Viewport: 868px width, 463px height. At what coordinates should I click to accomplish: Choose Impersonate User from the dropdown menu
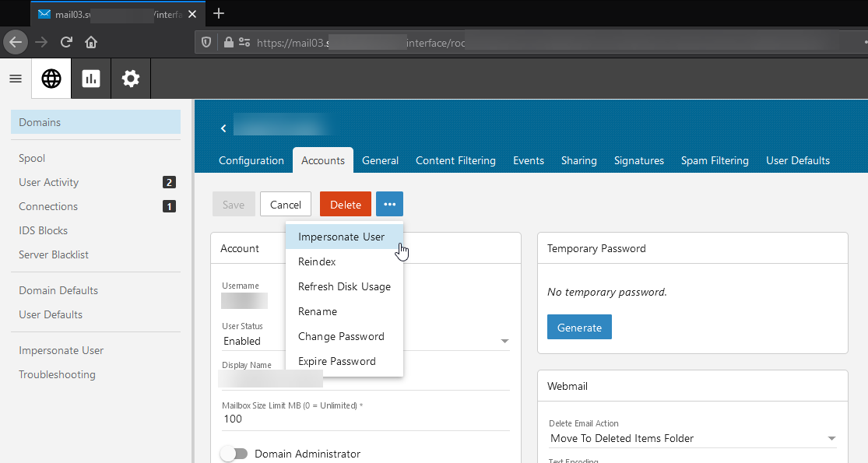pos(341,237)
